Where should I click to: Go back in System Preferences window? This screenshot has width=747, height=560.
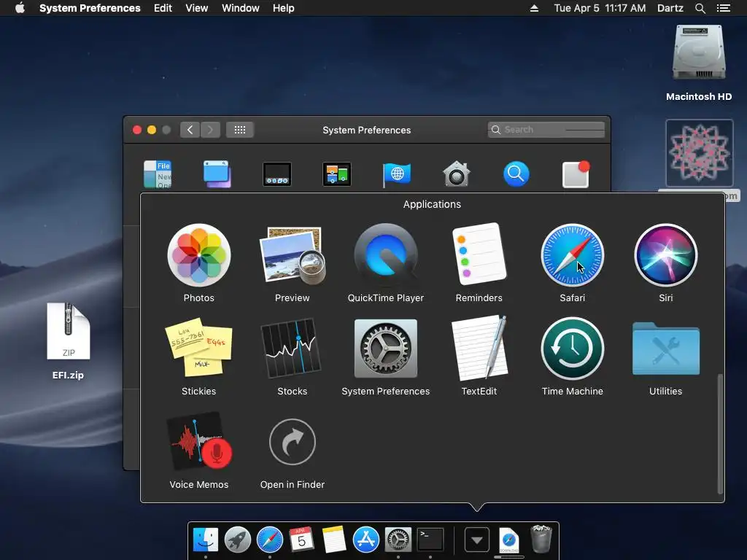click(x=190, y=130)
